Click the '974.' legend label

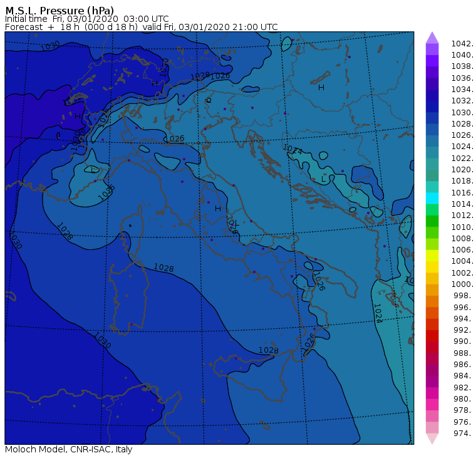463,433
